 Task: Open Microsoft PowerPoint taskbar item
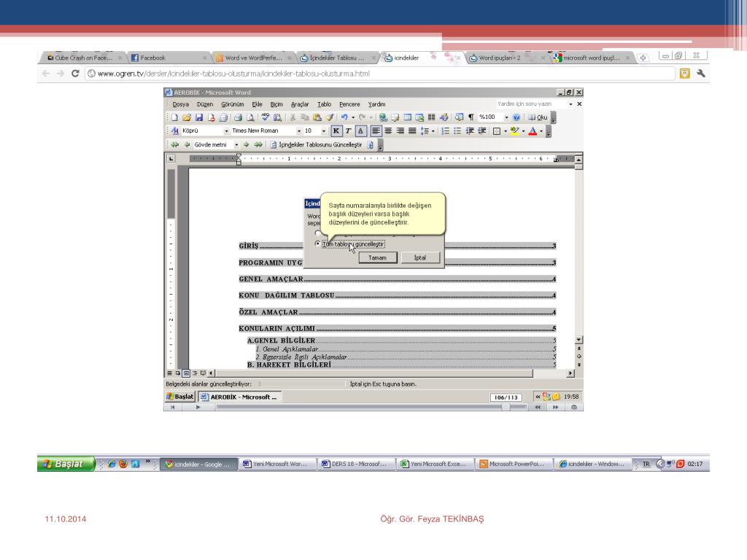point(514,464)
